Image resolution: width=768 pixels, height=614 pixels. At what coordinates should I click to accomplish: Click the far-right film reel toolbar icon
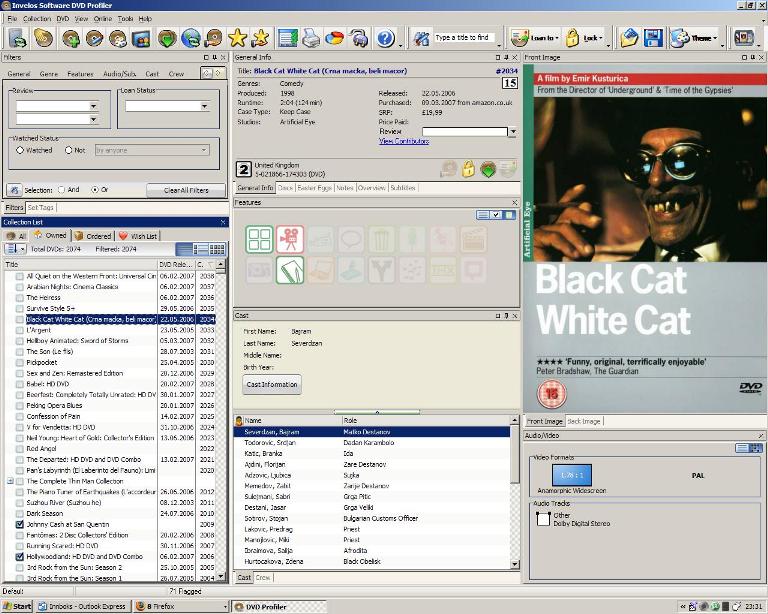pos(744,38)
